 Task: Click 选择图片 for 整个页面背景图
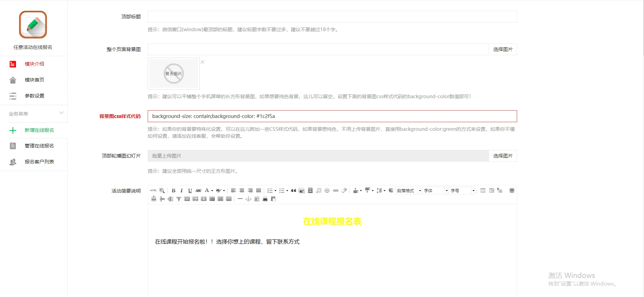(x=503, y=49)
